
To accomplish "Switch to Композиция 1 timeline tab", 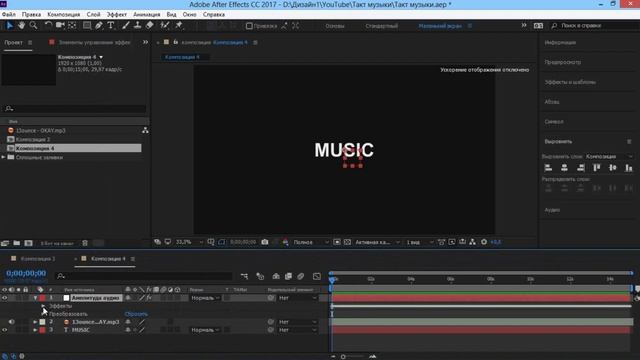I will [x=38, y=259].
